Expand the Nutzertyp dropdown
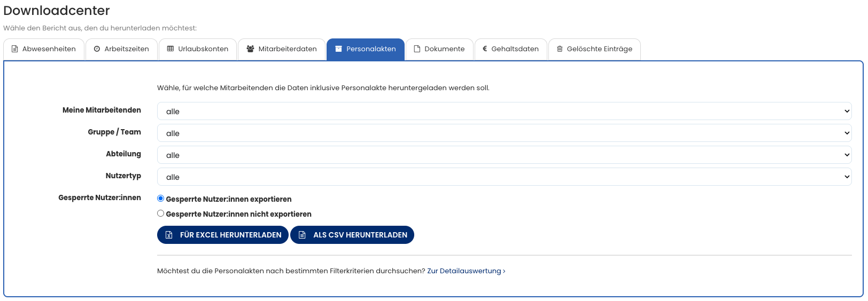Image resolution: width=868 pixels, height=301 pixels. pyautogui.click(x=504, y=177)
